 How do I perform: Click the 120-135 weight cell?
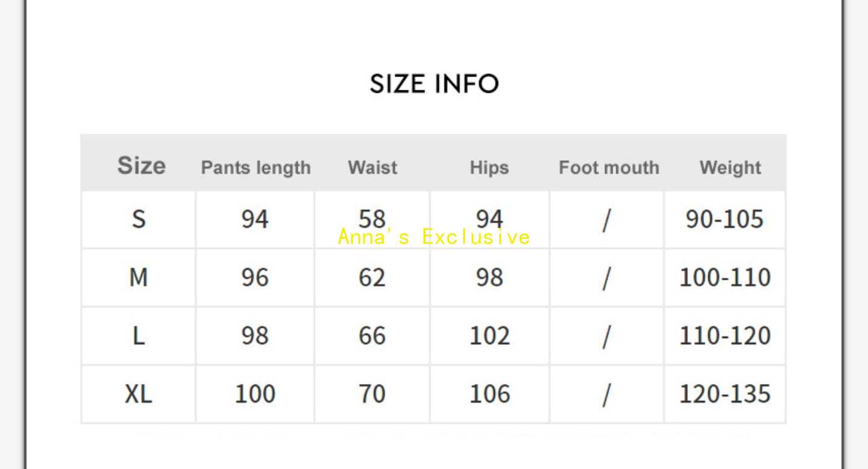[x=725, y=394]
